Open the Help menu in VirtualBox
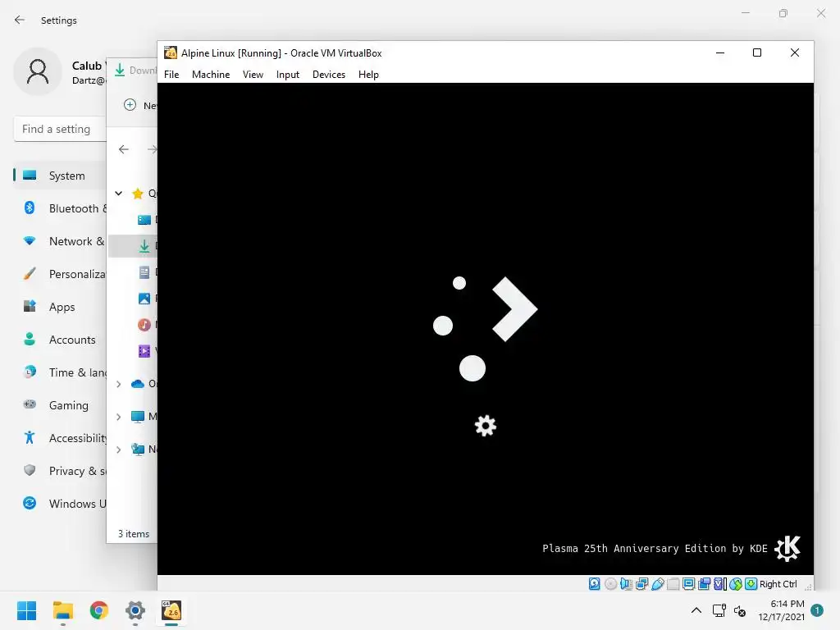This screenshot has width=840, height=630. pyautogui.click(x=368, y=75)
